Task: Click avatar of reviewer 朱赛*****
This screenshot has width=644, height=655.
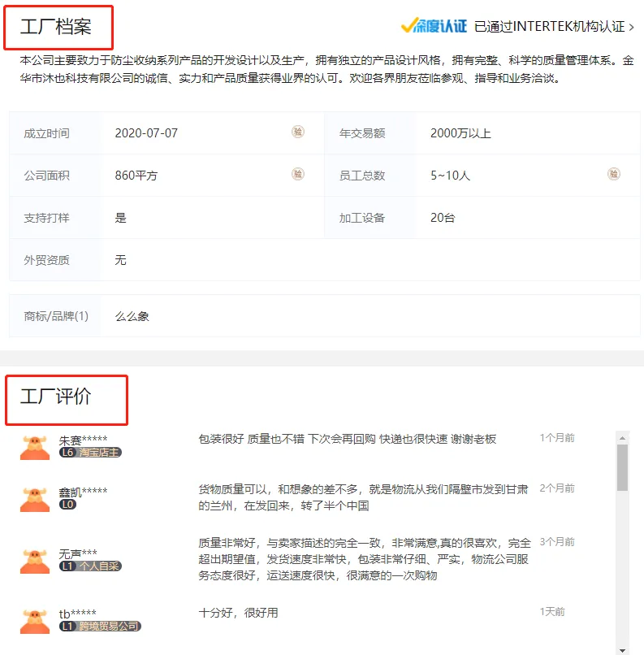Action: pos(35,446)
